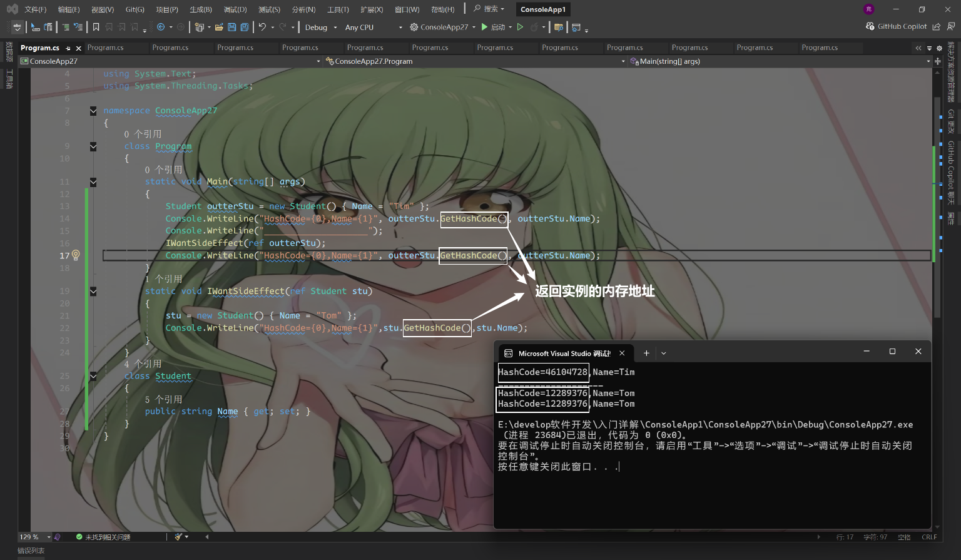Collapse the namespace ConsoleApp27 block
961x560 pixels.
click(93, 111)
